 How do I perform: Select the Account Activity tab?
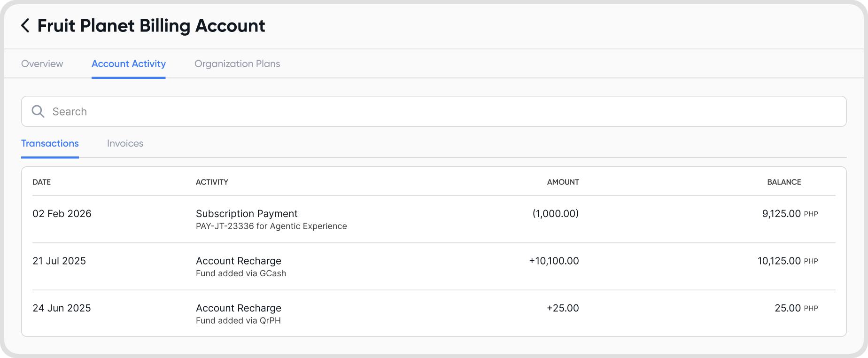tap(128, 64)
